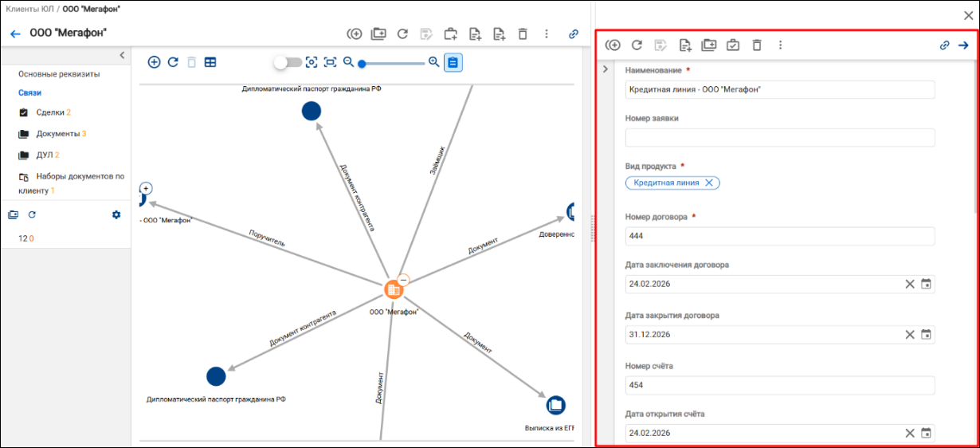Viewport: 980px width, 448px height.
Task: Refresh the links graph
Action: (172, 61)
